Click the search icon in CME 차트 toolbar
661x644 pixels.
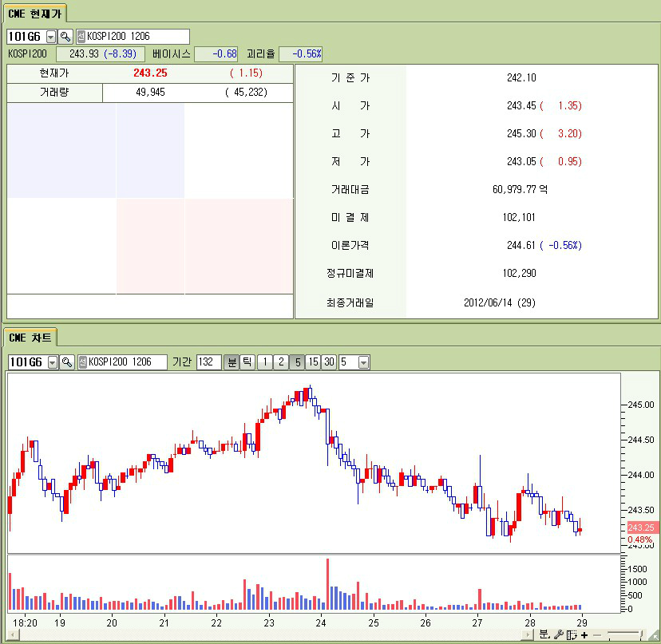click(67, 362)
